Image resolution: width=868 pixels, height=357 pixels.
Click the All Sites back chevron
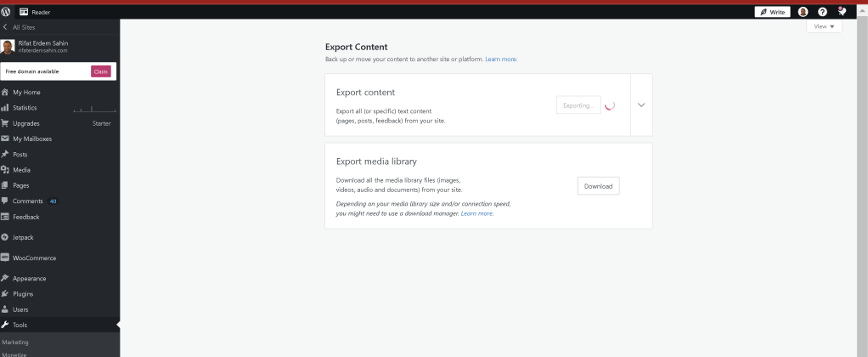click(5, 27)
